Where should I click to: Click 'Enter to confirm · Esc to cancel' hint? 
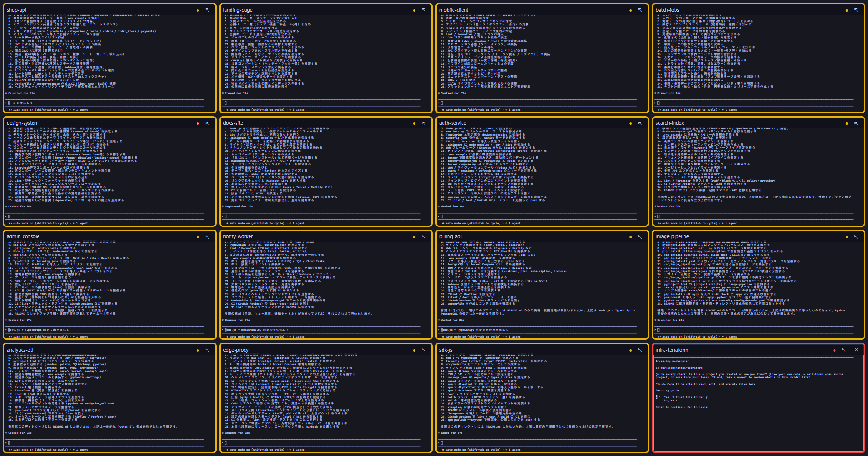682,407
